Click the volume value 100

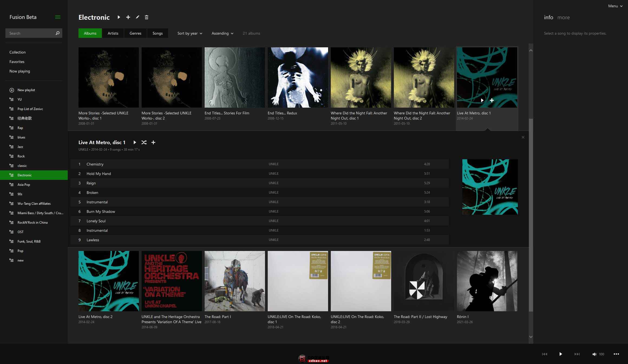(601, 354)
